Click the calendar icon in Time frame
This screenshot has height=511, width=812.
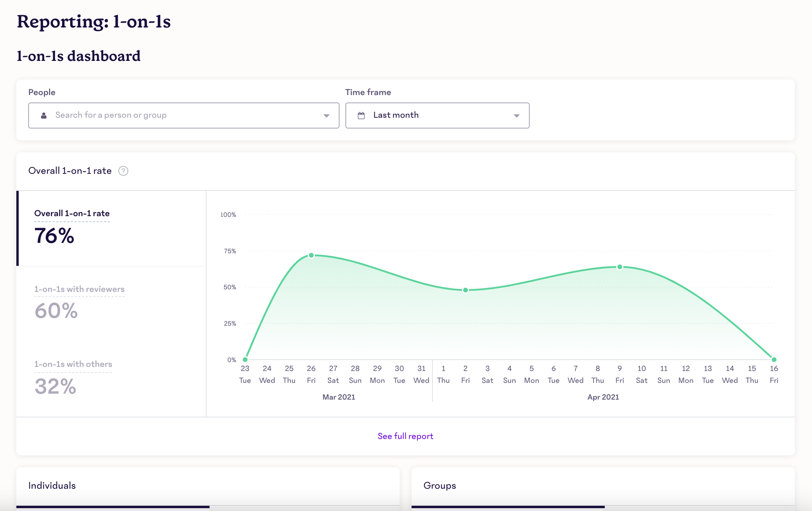click(x=361, y=115)
